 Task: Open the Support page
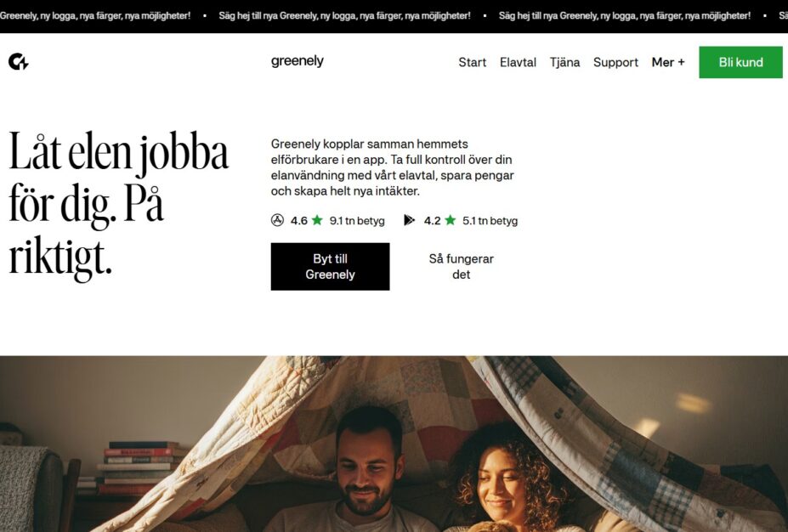click(615, 62)
